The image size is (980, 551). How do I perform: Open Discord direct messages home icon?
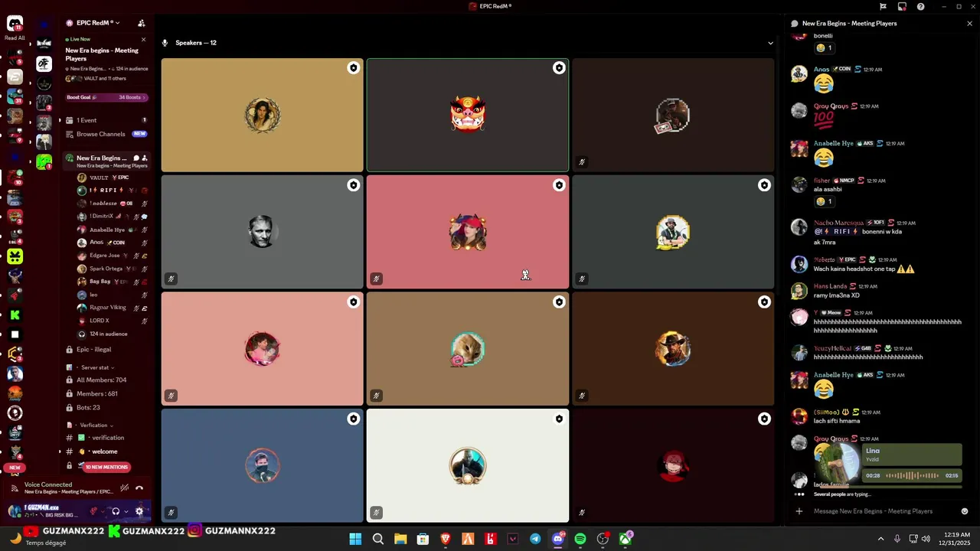tap(15, 24)
